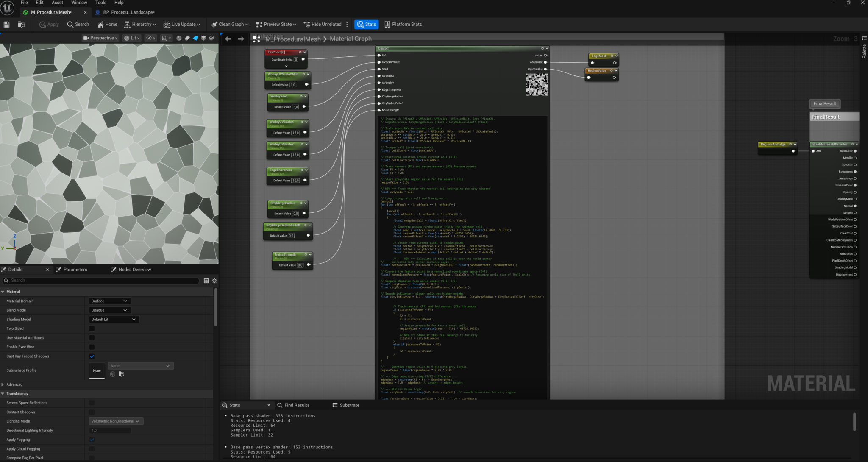The width and height of the screenshot is (868, 462).
Task: Close the M_ProceduralMesh editor tab
Action: [85, 12]
